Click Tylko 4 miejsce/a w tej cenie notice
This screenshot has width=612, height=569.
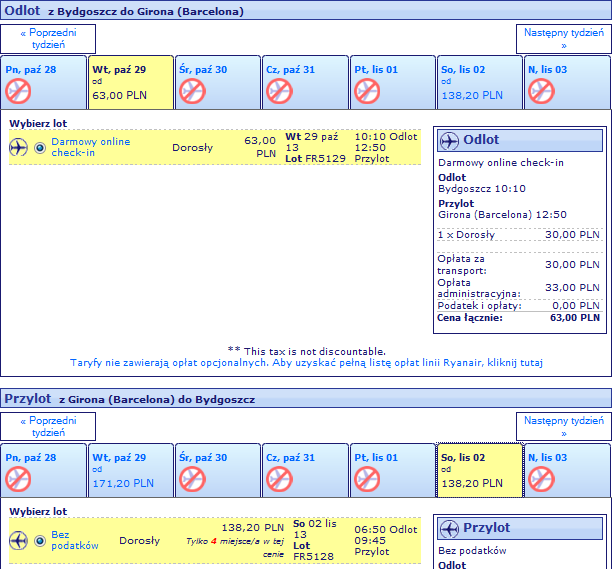tap(235, 548)
